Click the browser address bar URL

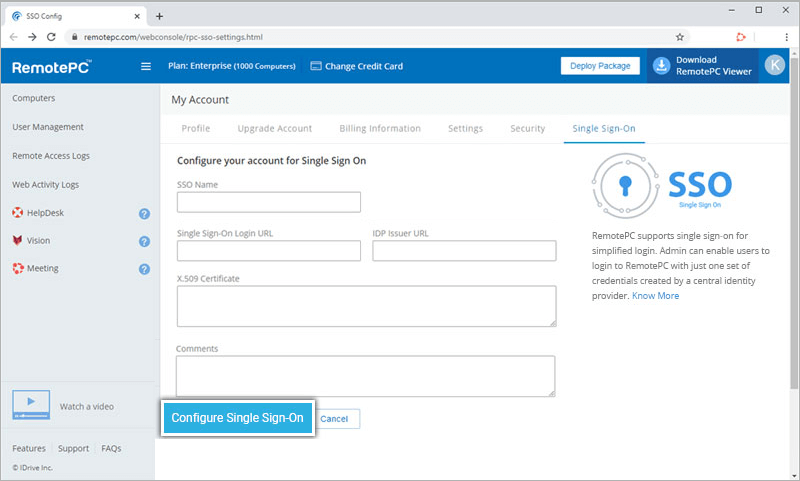[x=173, y=37]
